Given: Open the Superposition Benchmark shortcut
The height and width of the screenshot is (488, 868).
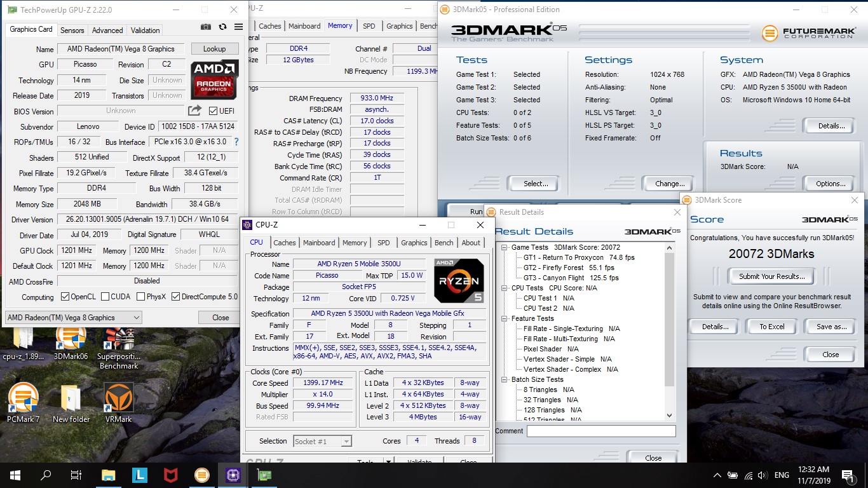Looking at the screenshot, I should (119, 348).
